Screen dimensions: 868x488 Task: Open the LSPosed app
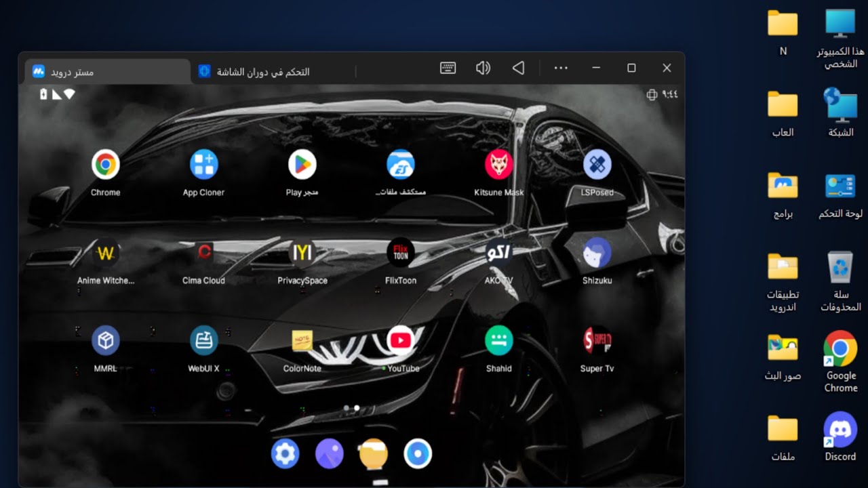pos(597,165)
